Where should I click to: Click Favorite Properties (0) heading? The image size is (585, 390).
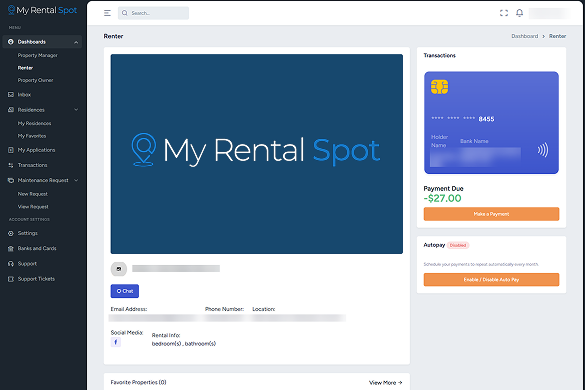click(138, 383)
